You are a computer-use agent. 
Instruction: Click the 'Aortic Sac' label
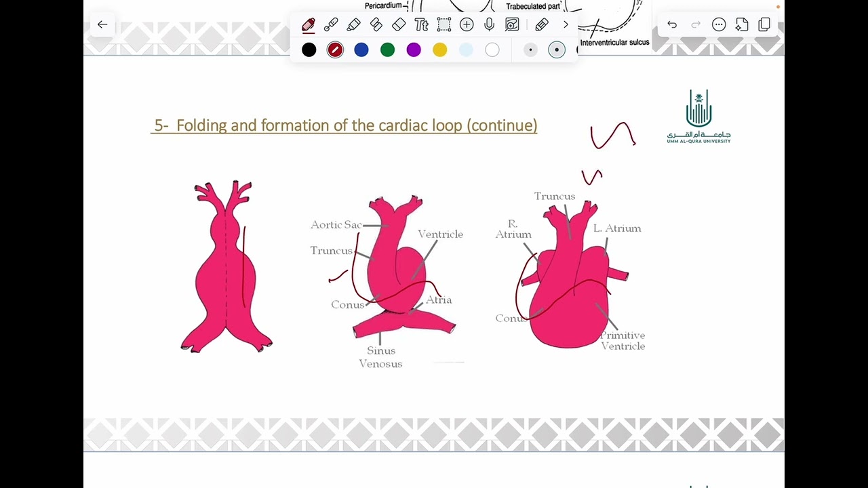[x=336, y=224]
